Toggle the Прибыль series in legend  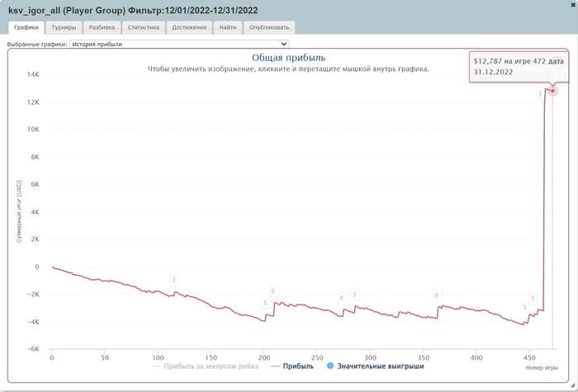[292, 366]
